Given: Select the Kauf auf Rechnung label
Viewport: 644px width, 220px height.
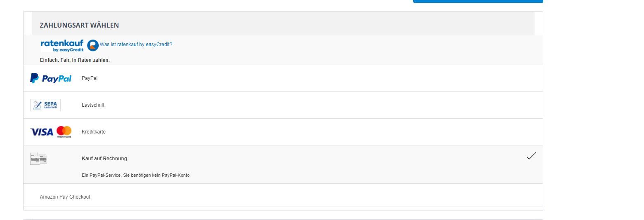Looking at the screenshot, I should point(104,159).
